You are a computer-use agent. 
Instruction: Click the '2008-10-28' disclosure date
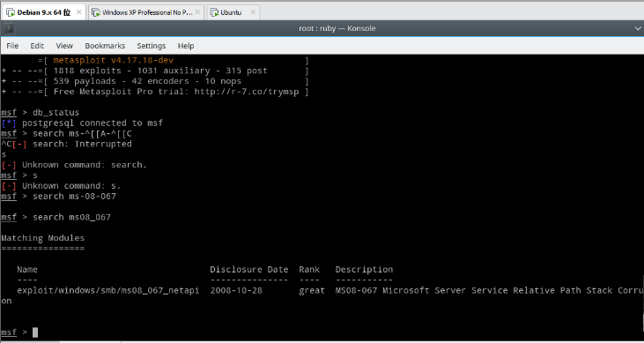[x=236, y=290]
